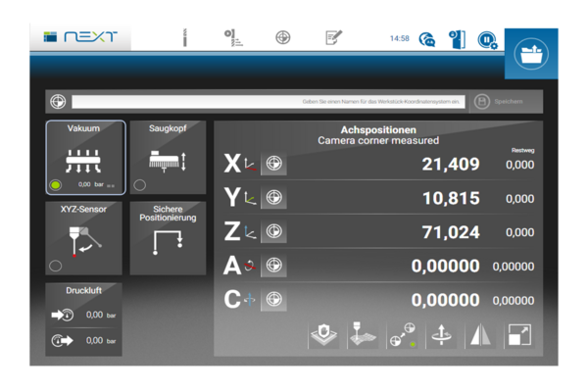Open the chat support icon beside the clock
588x392 pixels.
[x=426, y=39]
